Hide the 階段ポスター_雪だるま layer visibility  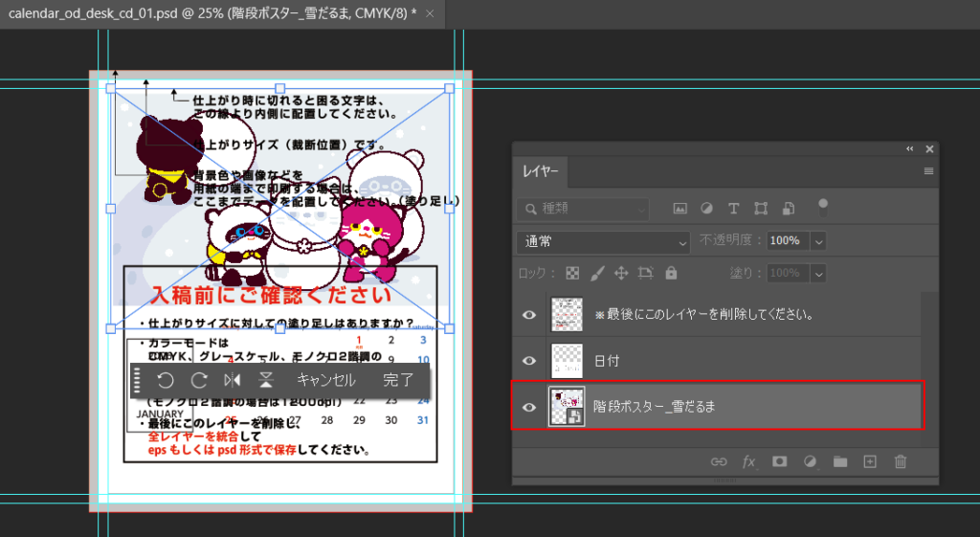[529, 407]
